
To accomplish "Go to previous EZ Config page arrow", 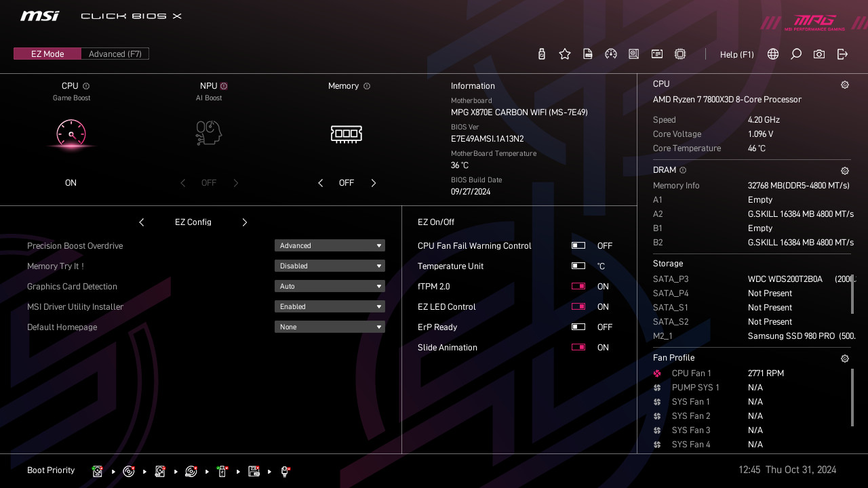I will coord(142,222).
